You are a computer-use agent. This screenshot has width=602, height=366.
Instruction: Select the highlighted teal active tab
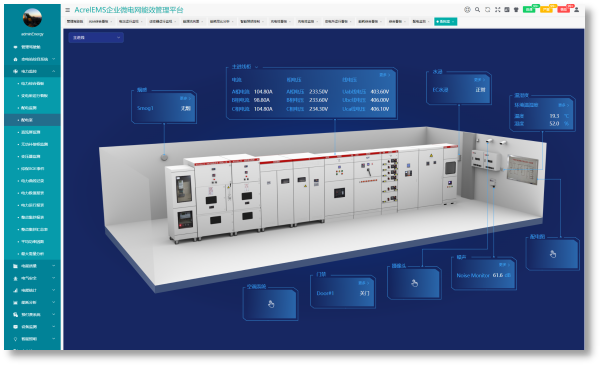click(445, 22)
